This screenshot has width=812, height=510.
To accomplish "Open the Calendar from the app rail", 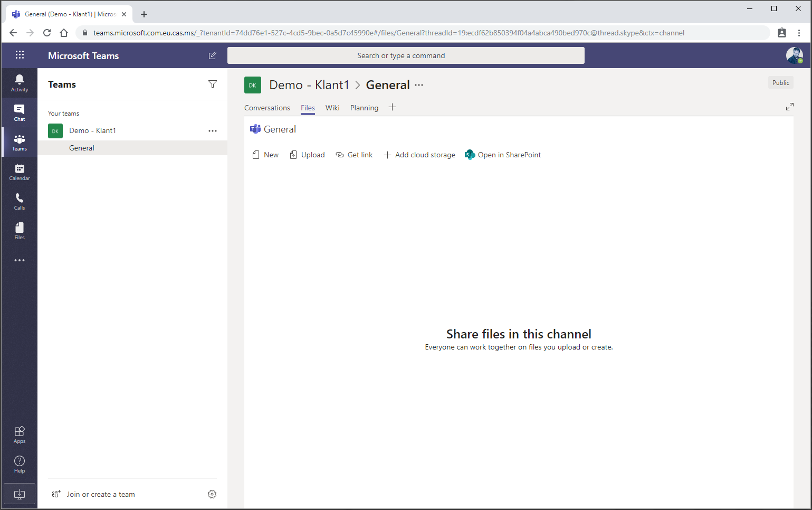I will pyautogui.click(x=19, y=171).
